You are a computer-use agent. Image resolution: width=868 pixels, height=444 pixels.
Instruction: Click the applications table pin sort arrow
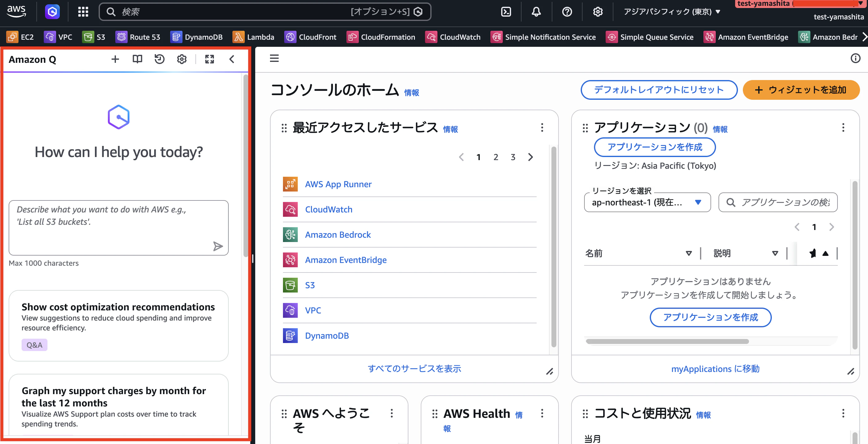[825, 253]
